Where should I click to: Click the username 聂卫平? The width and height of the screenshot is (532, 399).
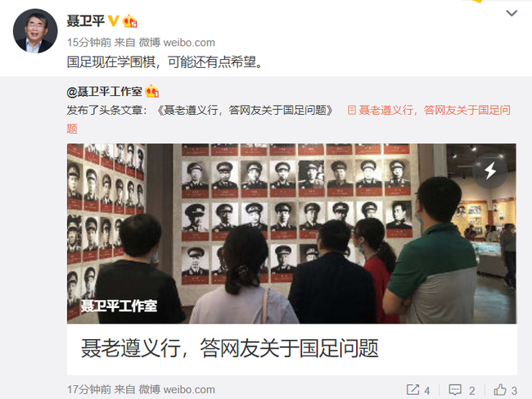point(85,21)
